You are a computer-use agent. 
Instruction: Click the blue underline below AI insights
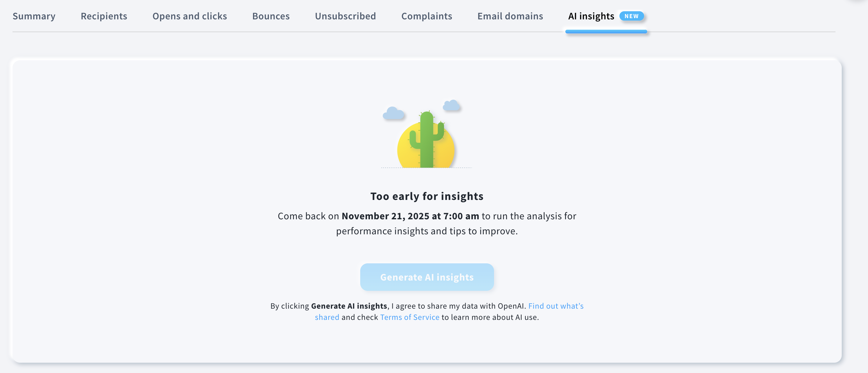tap(606, 32)
